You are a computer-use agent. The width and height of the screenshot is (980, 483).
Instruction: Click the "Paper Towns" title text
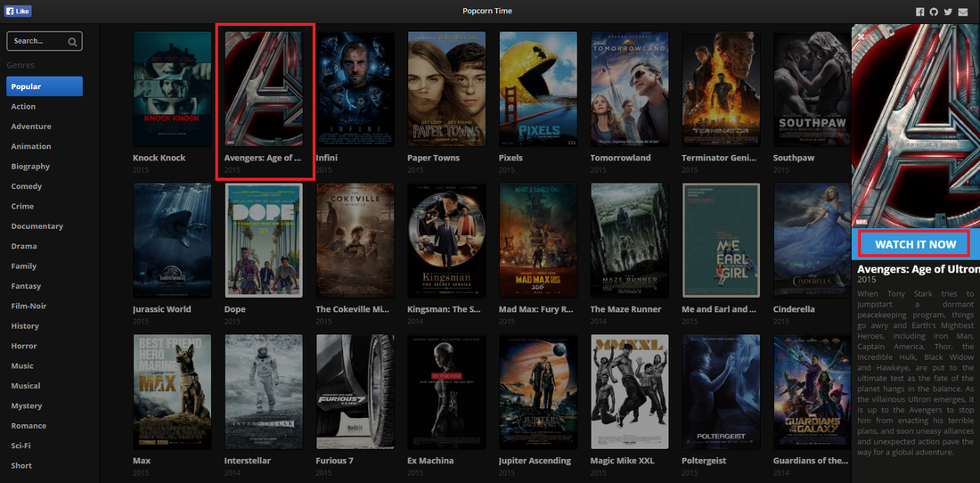(x=433, y=158)
